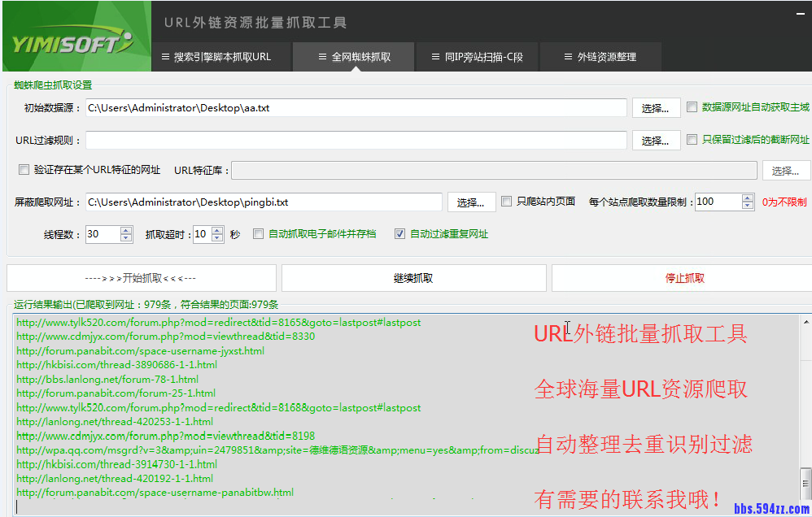The image size is (812, 517).
Task: Select the 搜索引擎脚本抓取URL tab
Action: coord(221,57)
